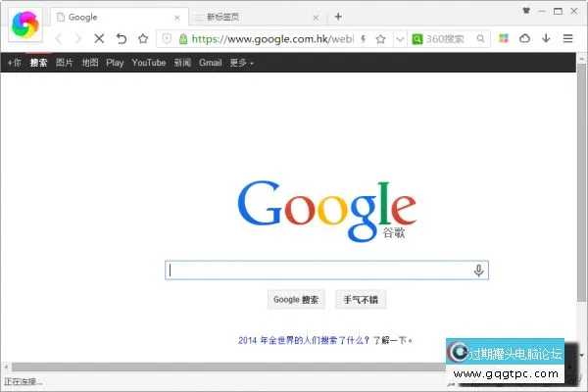Close the 新标签页 tab
Viewport: 588px width, 392px height.
tap(316, 18)
